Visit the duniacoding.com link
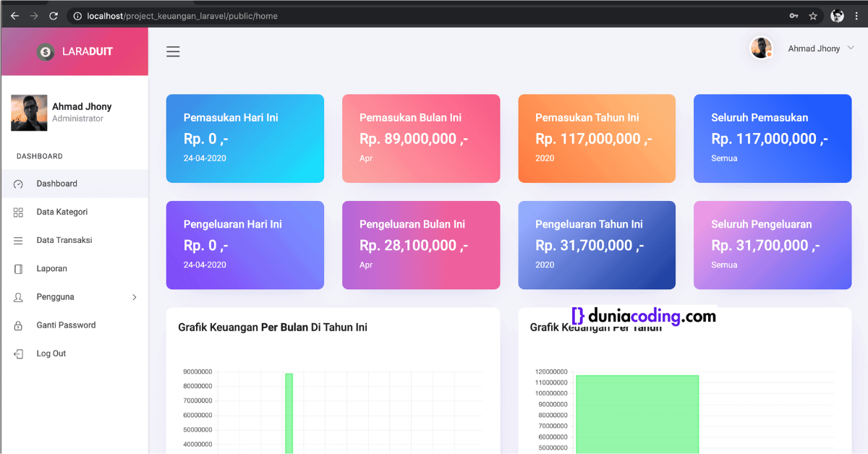Viewport: 868px width, 454px height. pyautogui.click(x=643, y=316)
